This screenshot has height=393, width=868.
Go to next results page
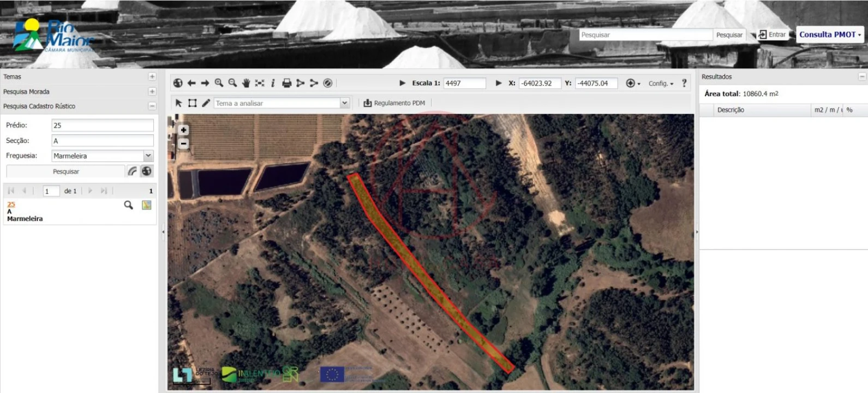pos(90,190)
